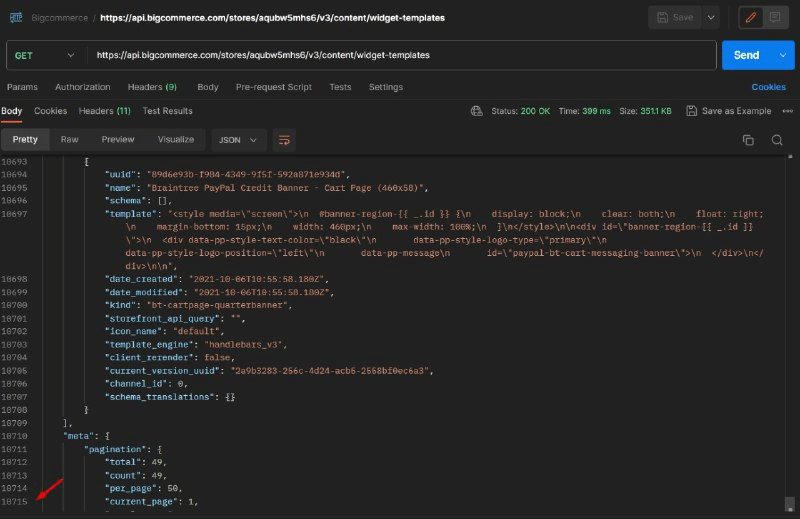Image resolution: width=800 pixels, height=519 pixels.
Task: Click inside the request URL field
Action: point(400,55)
